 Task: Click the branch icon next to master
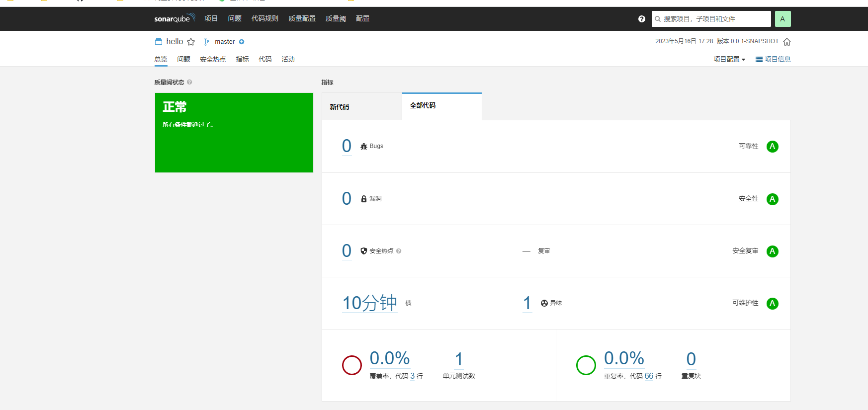[207, 42]
